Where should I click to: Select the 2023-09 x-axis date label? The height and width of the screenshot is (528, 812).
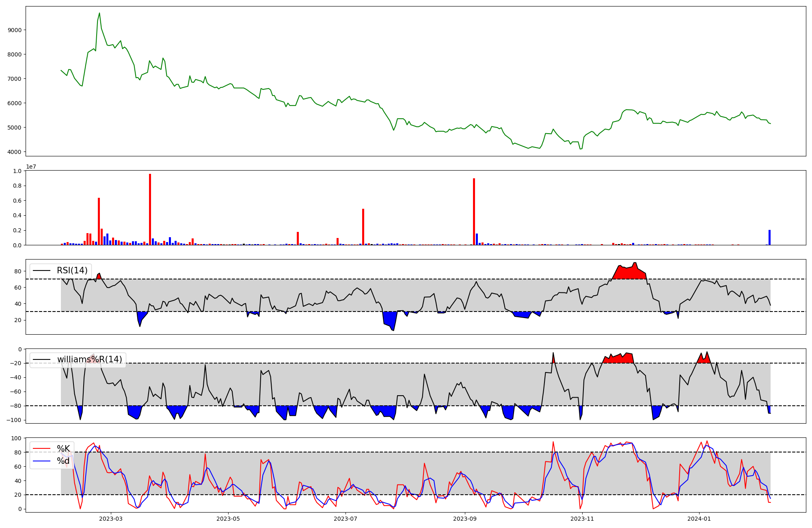(465, 519)
